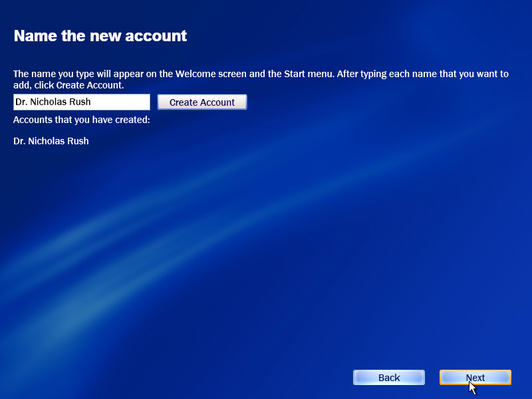
Task: Click the Create Account button
Action: point(202,102)
